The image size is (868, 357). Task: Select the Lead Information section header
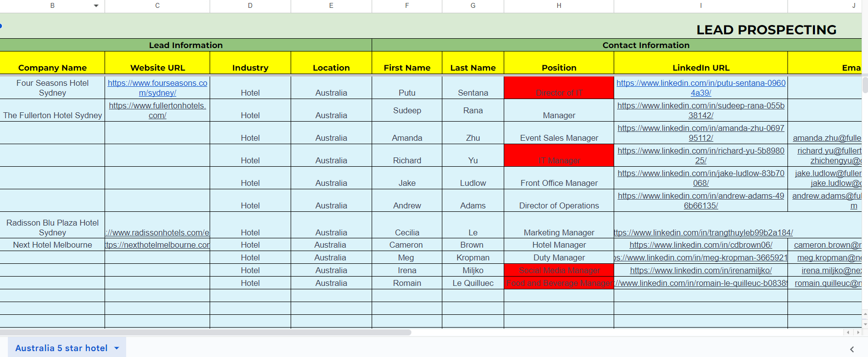pyautogui.click(x=186, y=45)
